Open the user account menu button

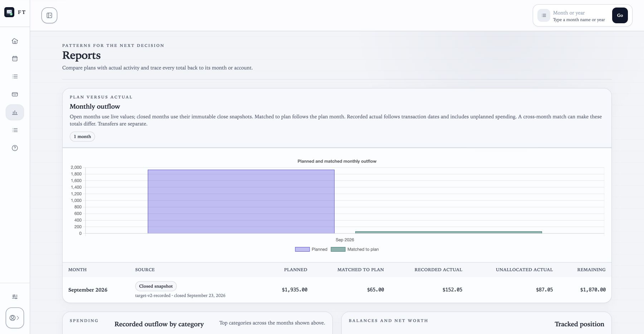[15, 318]
